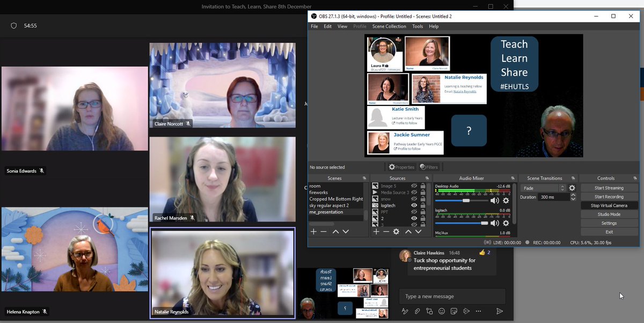Open the Teams message format options icon
644x323 pixels.
click(405, 311)
